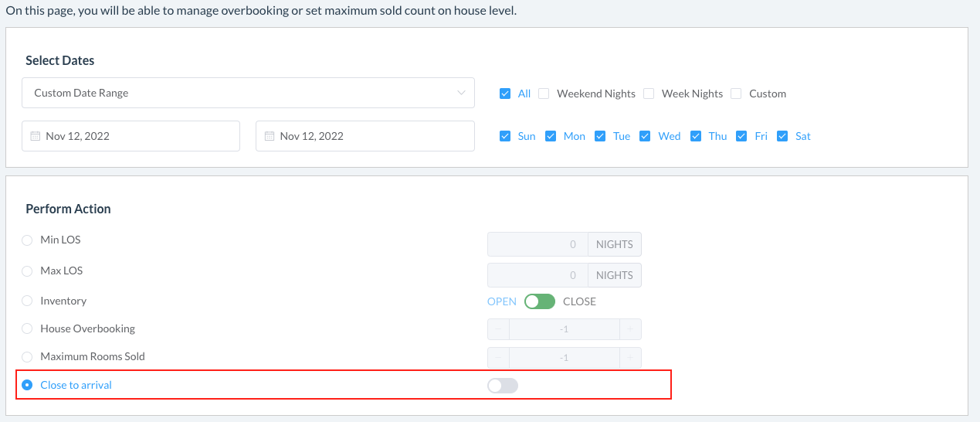
Task: Toggle the Close to arrival switch
Action: (503, 385)
